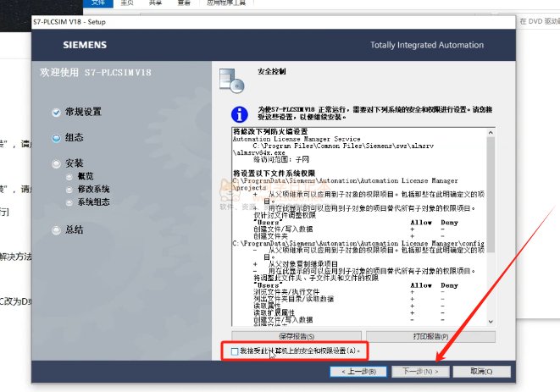Click scroll down arrow of security report

(x=491, y=322)
